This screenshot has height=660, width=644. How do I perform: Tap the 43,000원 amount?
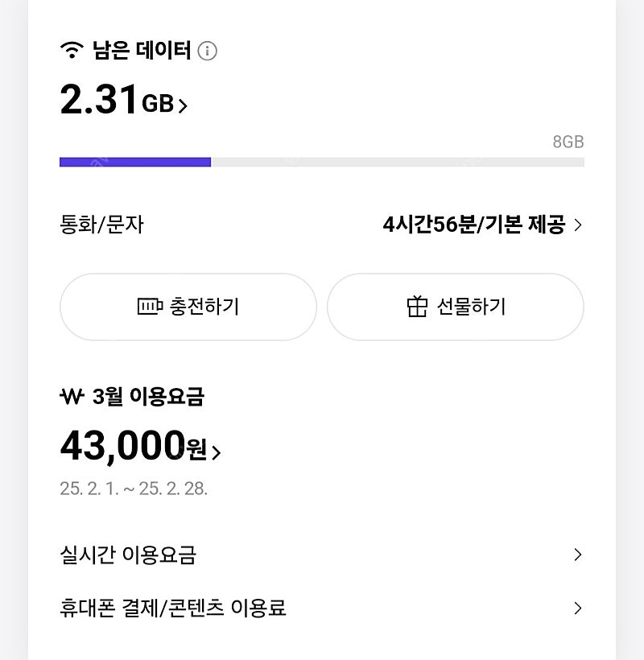click(134, 446)
